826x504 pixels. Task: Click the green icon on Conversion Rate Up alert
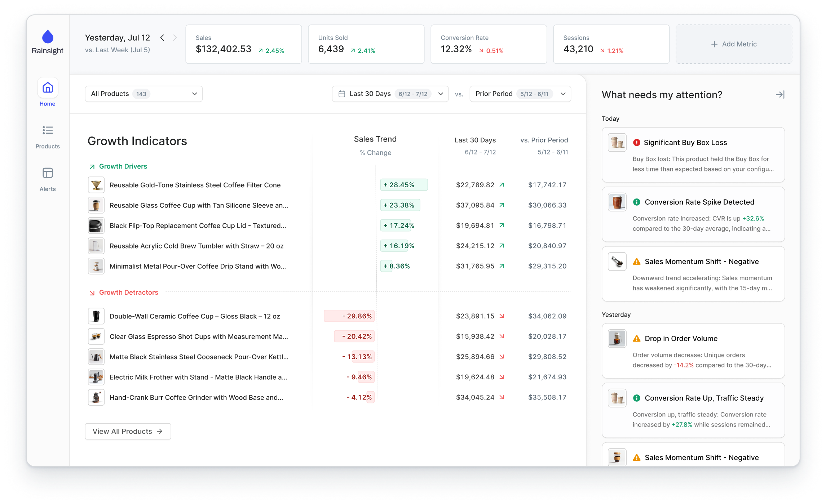(x=637, y=398)
